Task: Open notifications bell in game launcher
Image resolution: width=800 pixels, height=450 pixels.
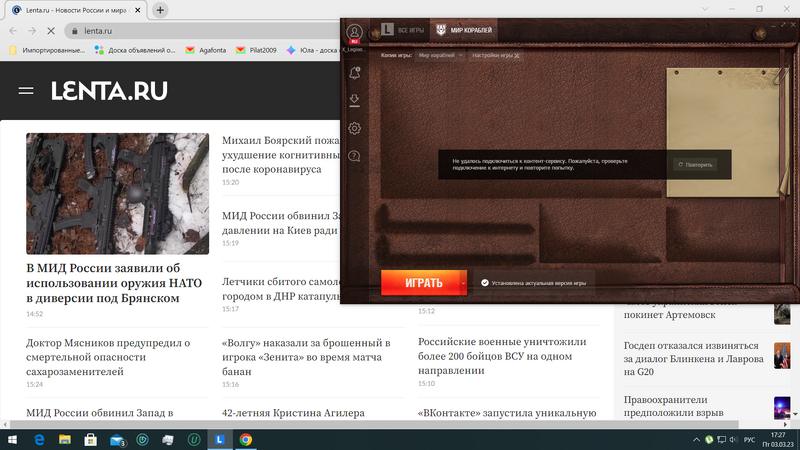Action: [x=355, y=73]
